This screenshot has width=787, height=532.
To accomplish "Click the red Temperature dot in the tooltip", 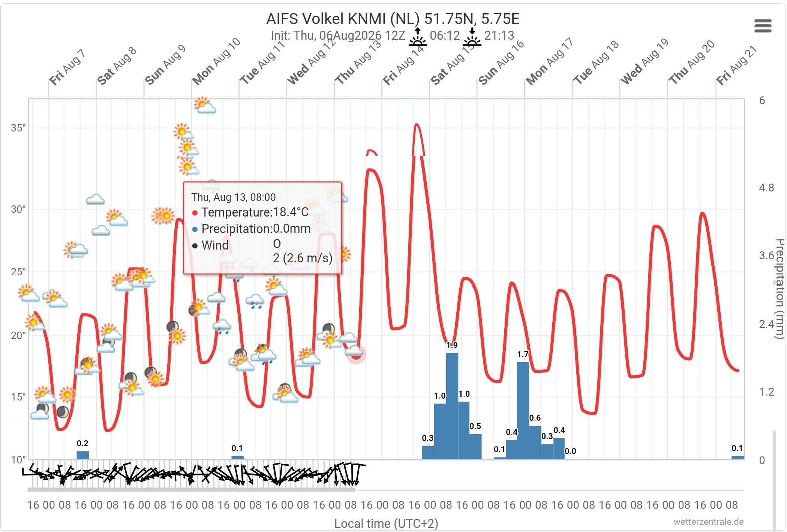I will tap(195, 213).
